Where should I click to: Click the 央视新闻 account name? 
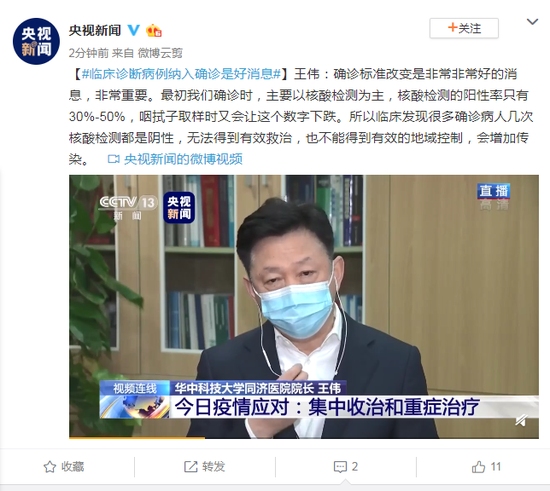[95, 30]
